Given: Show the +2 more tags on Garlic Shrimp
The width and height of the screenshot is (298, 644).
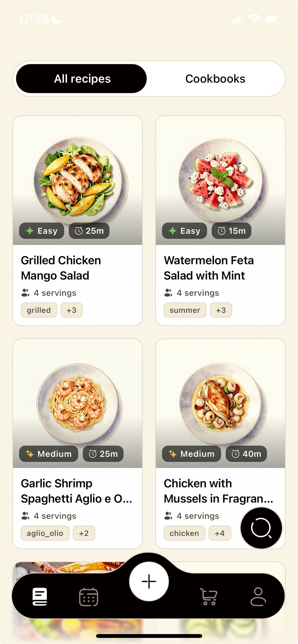Looking at the screenshot, I should 84,533.
